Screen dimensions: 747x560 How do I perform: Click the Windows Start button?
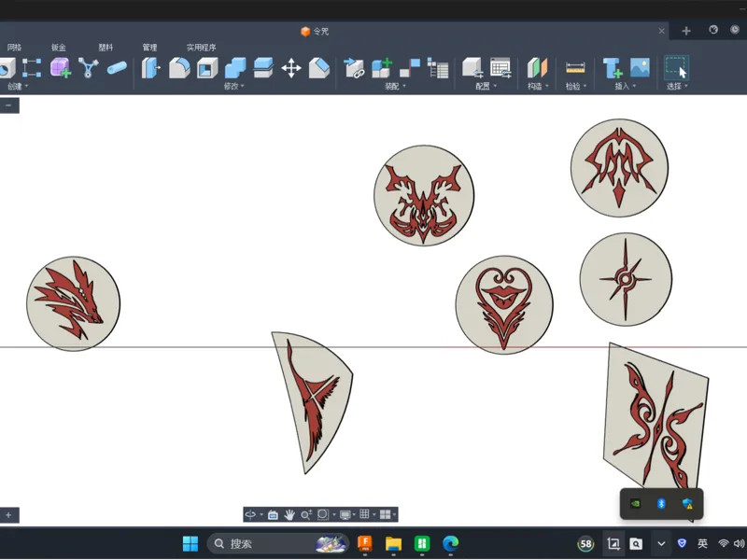(x=190, y=543)
